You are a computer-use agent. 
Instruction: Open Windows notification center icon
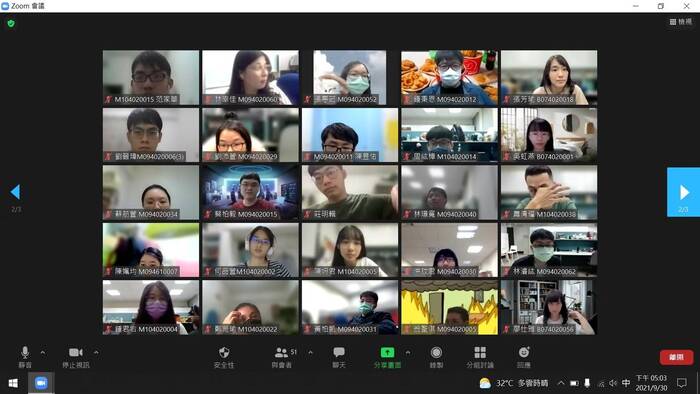(682, 383)
